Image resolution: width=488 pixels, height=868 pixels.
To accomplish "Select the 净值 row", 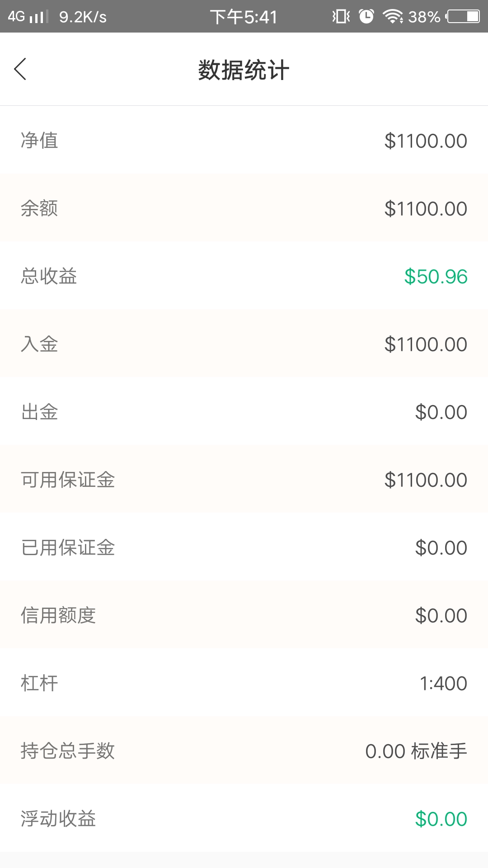I will click(244, 140).
